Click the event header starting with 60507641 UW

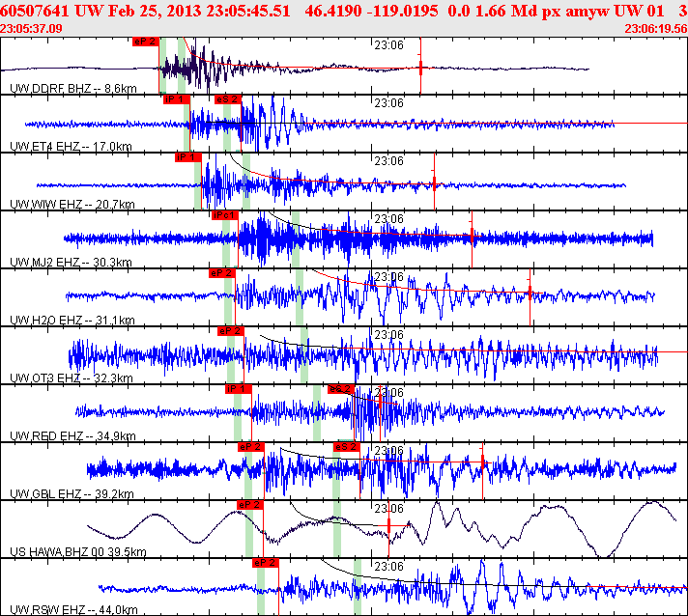tap(344, 11)
